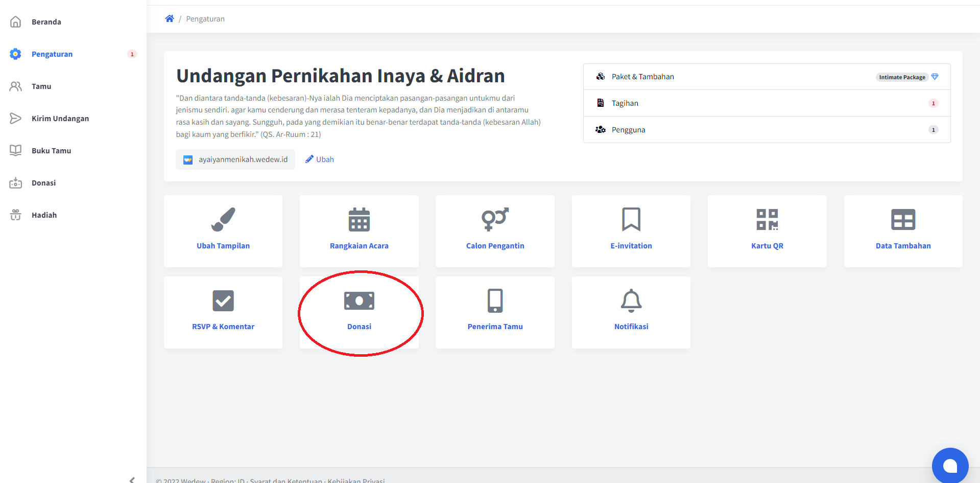
Task: Open the Rangkaian Acara label link
Action: point(359,246)
